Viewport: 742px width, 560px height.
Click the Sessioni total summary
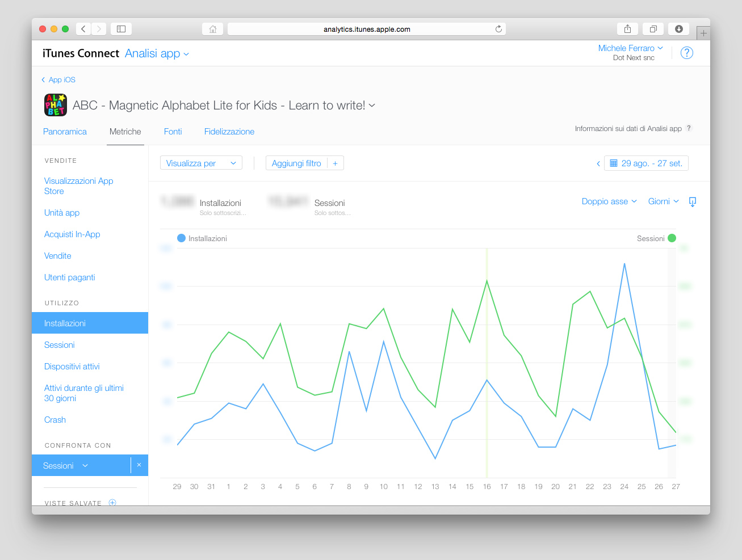[x=309, y=207]
